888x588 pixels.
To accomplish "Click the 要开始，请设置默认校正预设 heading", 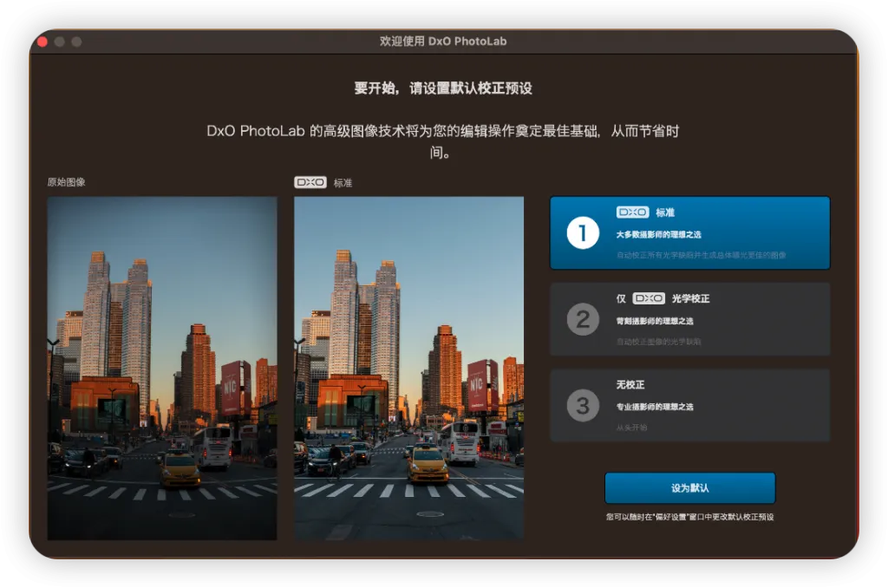I will (443, 88).
